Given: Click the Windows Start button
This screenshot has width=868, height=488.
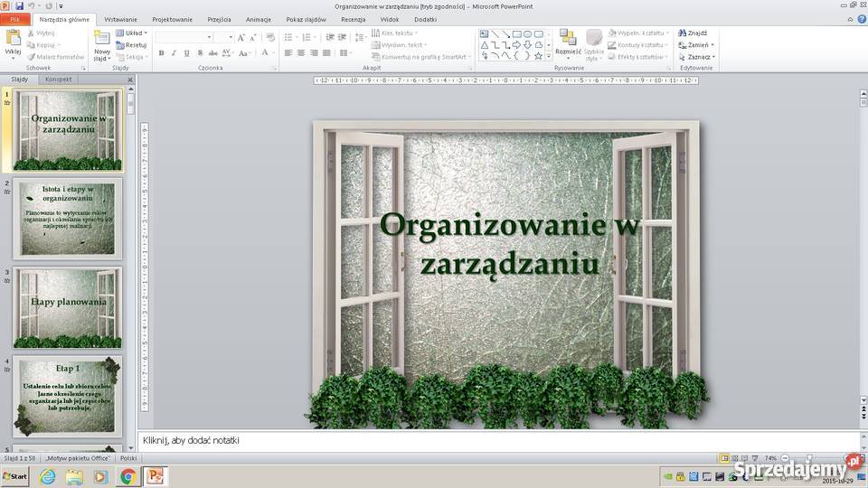Looking at the screenshot, I should click(15, 476).
